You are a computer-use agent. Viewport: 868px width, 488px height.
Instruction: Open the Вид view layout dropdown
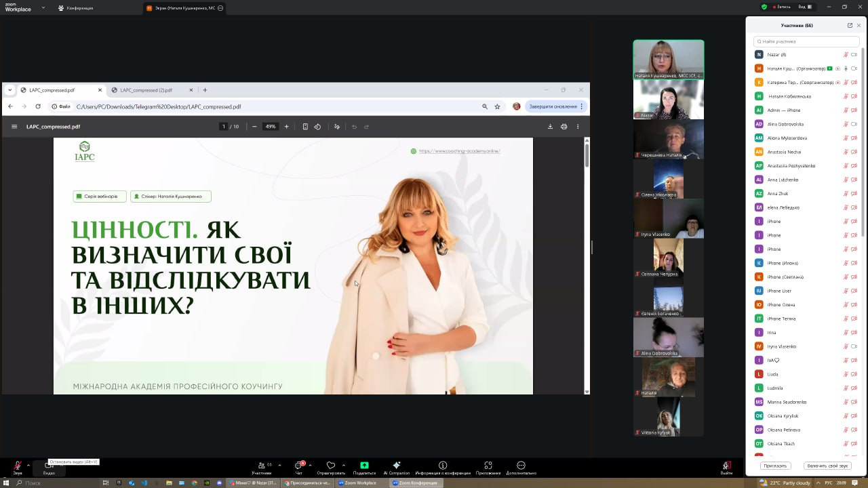[804, 7]
